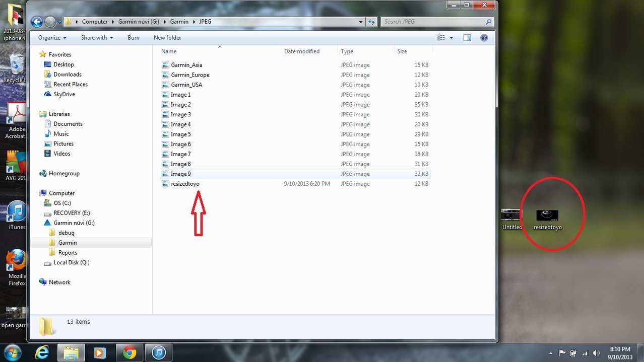Select the resizedtoyo file in the list
This screenshot has height=362, width=644.
click(x=185, y=184)
